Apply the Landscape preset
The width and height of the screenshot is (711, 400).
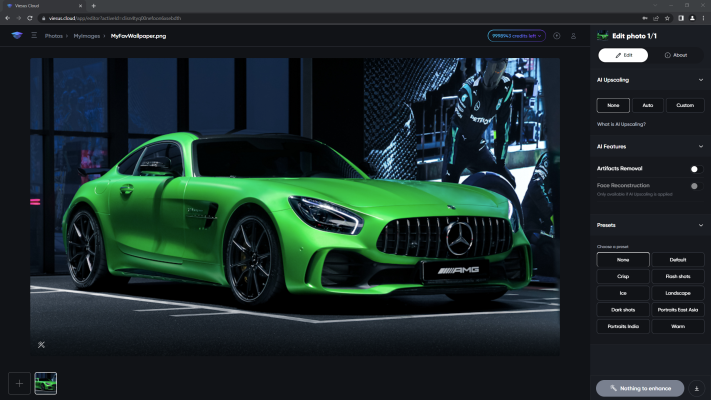tap(678, 293)
